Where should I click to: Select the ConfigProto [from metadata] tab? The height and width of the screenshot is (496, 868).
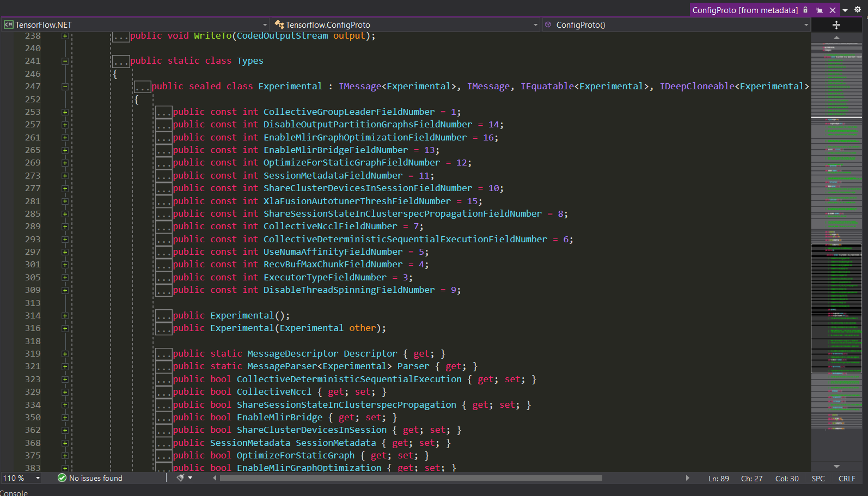[x=745, y=10]
